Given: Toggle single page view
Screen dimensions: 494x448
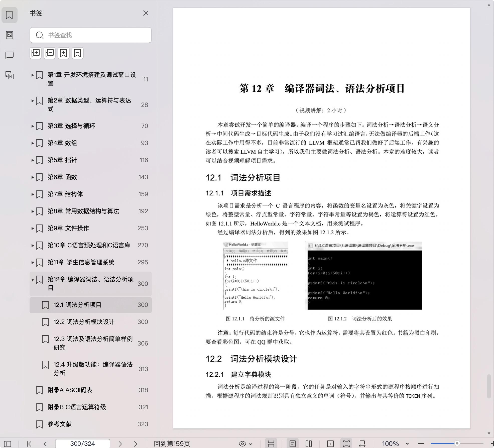Looking at the screenshot, I should 293,444.
